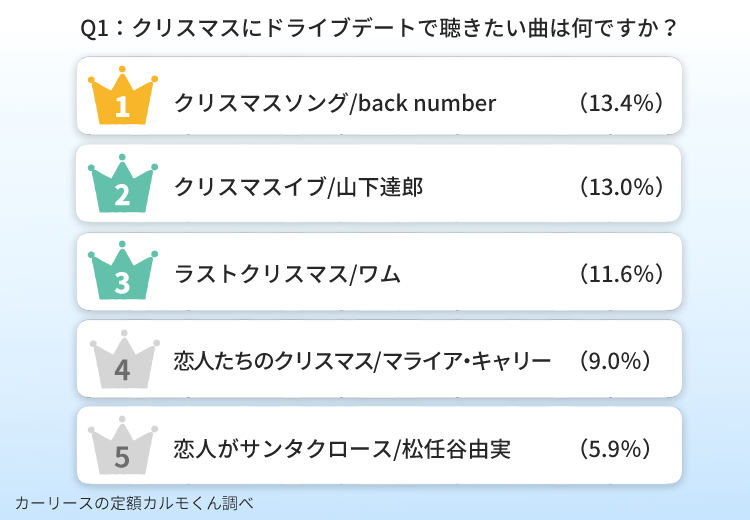Screen dimensions: 750x520
Task: Click the (13.4%) percentage value
Action: (x=621, y=103)
